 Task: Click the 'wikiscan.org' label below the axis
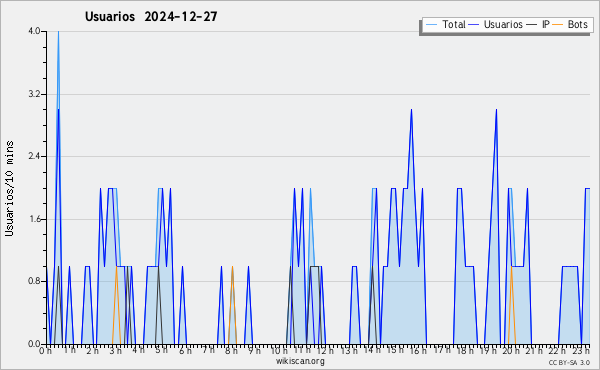pos(300,361)
